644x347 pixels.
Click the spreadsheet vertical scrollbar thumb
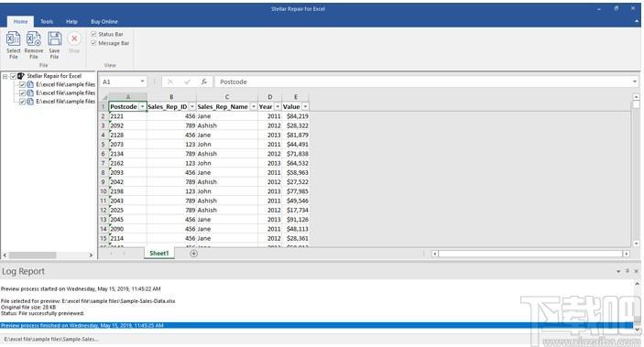[636, 104]
